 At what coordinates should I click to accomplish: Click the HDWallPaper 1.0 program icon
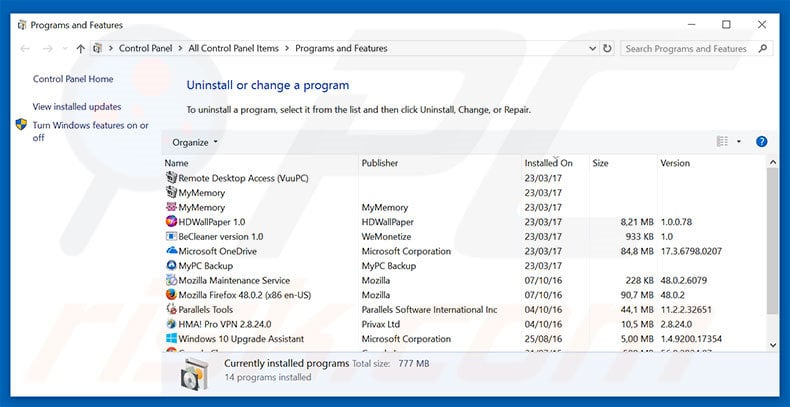tap(172, 222)
